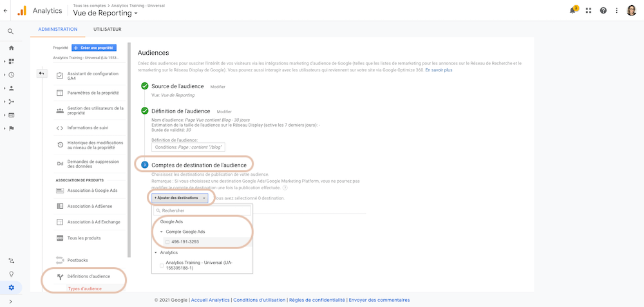
Task: Click the orange Analytics logo
Action: point(22,11)
